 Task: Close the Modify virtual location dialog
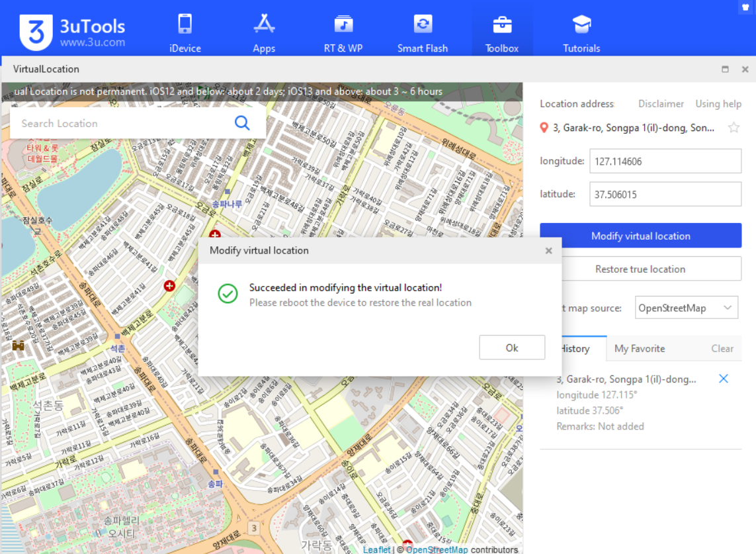tap(548, 251)
